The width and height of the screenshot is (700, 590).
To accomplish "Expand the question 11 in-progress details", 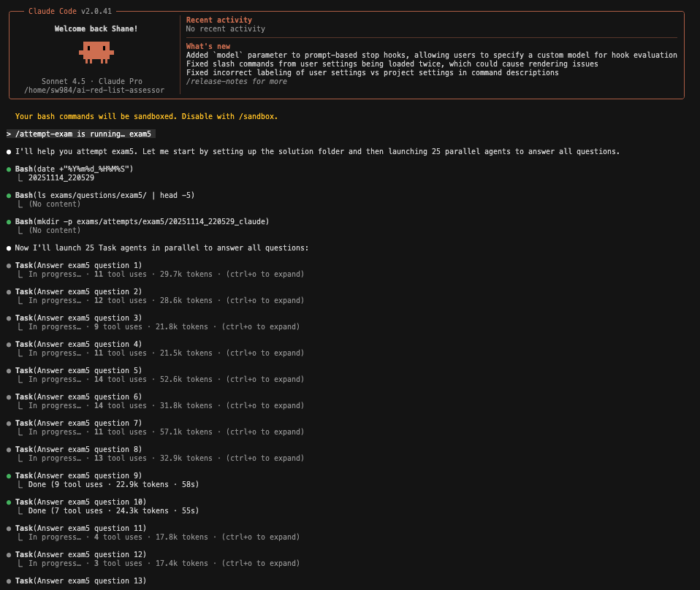I will click(x=260, y=537).
